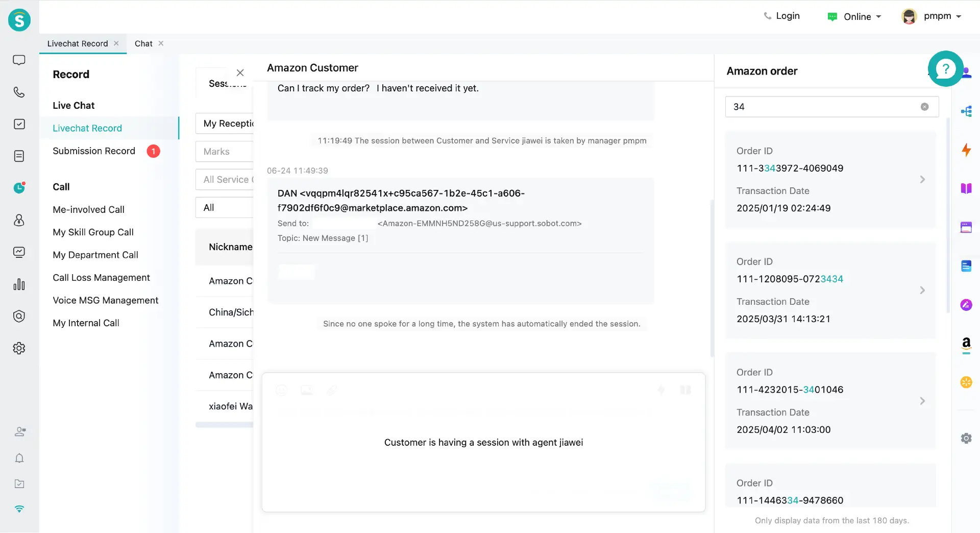
Task: Open Me-involved Call menu item
Action: pos(88,210)
